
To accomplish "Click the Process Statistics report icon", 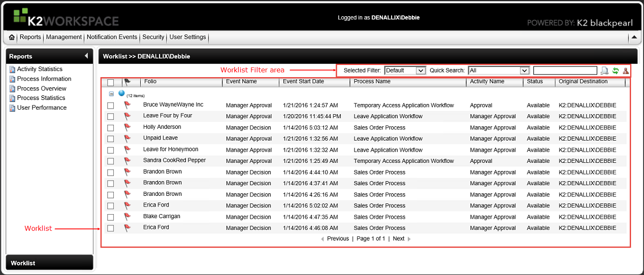I will click(x=12, y=98).
